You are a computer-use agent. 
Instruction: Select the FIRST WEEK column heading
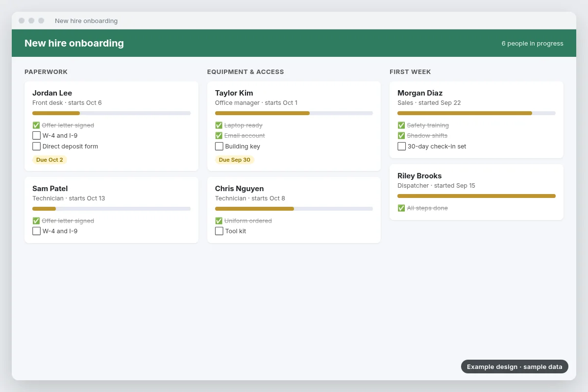coord(410,72)
